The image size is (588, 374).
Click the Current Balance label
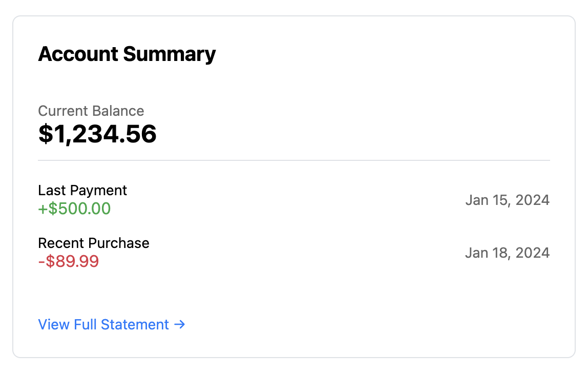[91, 111]
